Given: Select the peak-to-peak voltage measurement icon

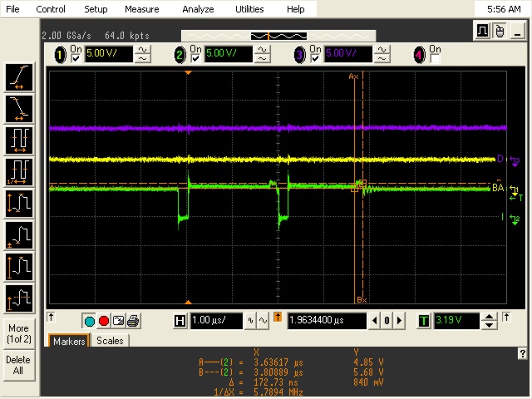Looking at the screenshot, I should (19, 204).
